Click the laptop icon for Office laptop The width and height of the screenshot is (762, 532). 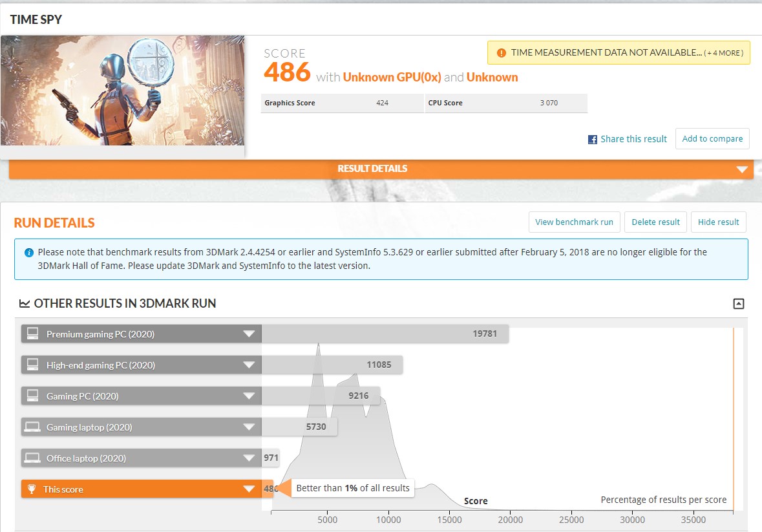(32, 458)
